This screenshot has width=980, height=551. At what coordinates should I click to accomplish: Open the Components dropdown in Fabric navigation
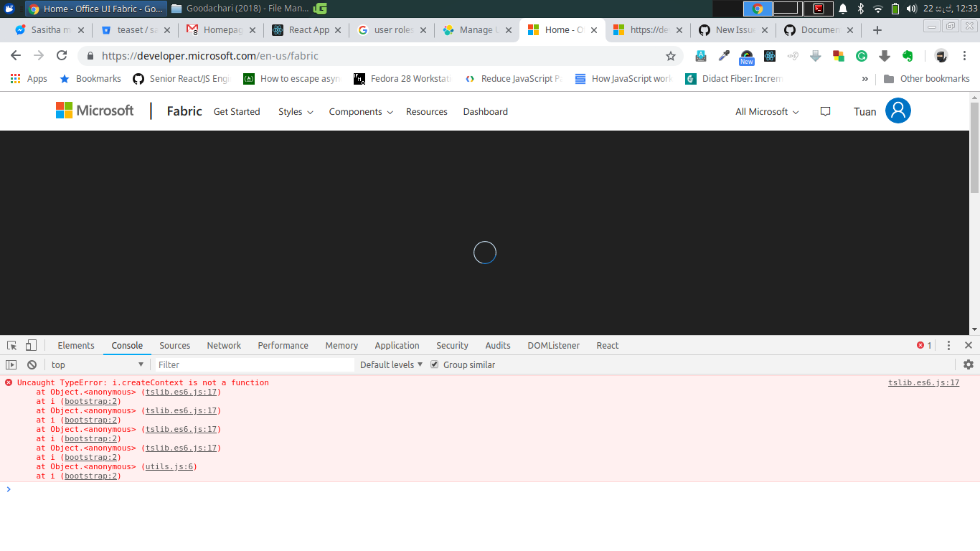click(x=360, y=112)
